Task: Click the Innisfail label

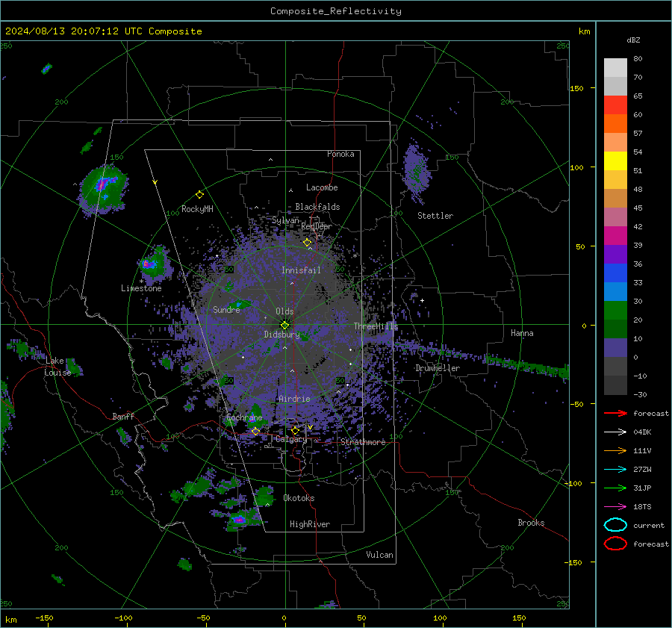Action: [301, 270]
